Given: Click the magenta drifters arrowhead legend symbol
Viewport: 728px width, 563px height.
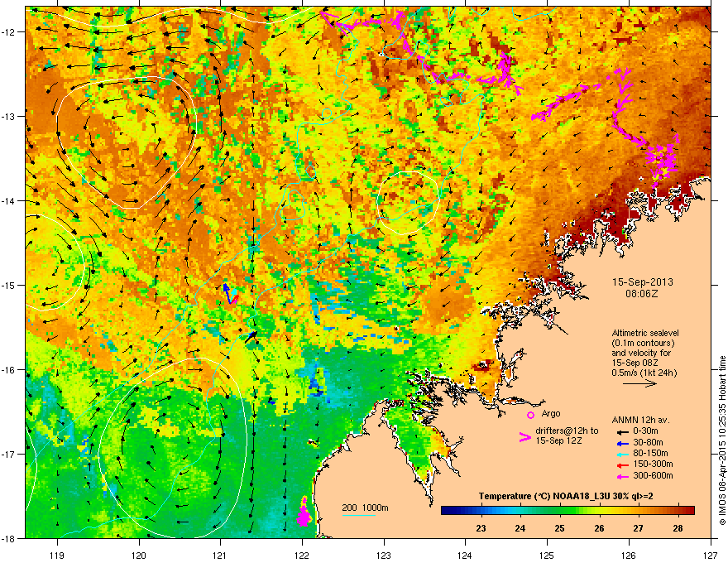Looking at the screenshot, I should tap(524, 437).
